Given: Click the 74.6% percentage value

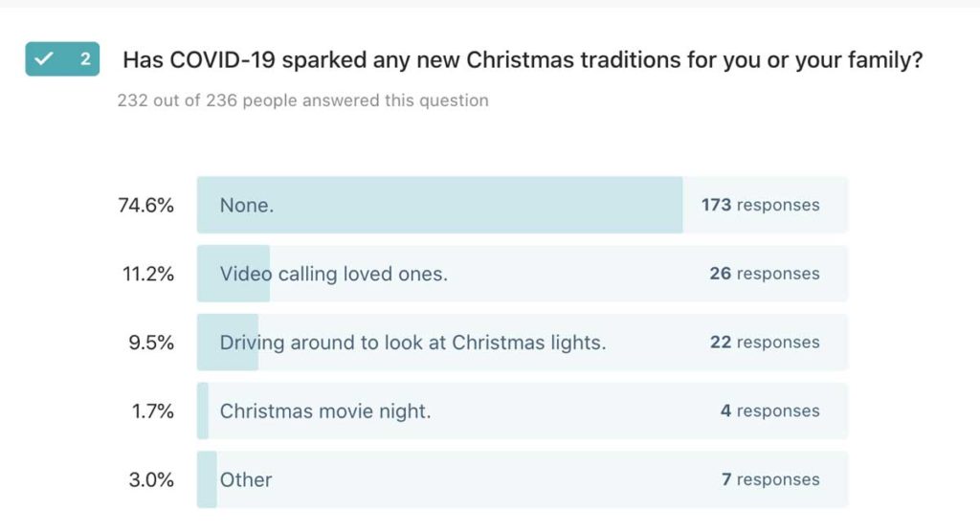Looking at the screenshot, I should click(145, 205).
